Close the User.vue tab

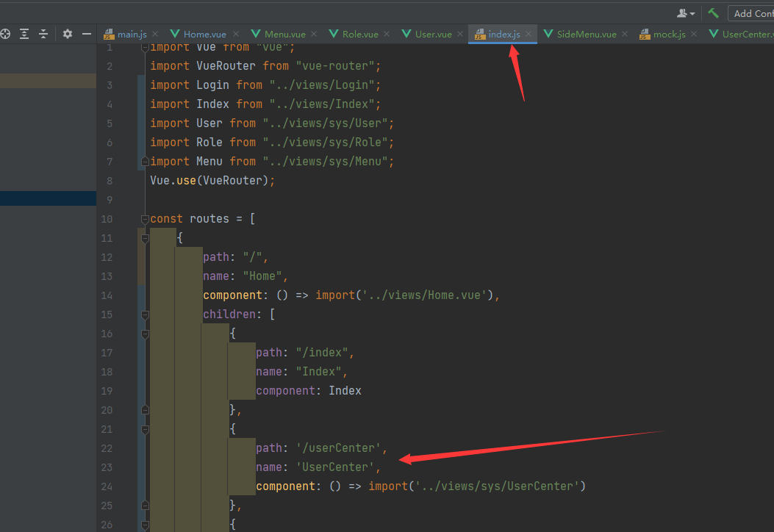pyautogui.click(x=460, y=34)
